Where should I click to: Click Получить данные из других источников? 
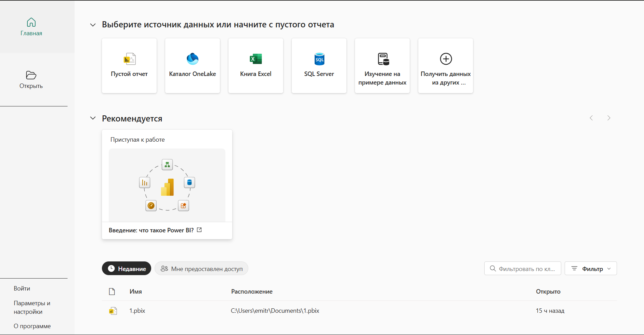point(445,65)
